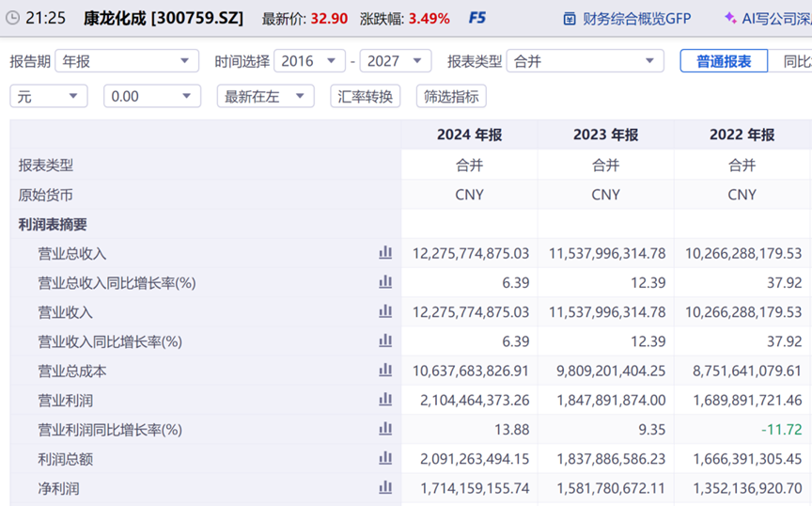The height and width of the screenshot is (506, 812).
Task: Open end year 2027 dropdown
Action: (x=395, y=61)
